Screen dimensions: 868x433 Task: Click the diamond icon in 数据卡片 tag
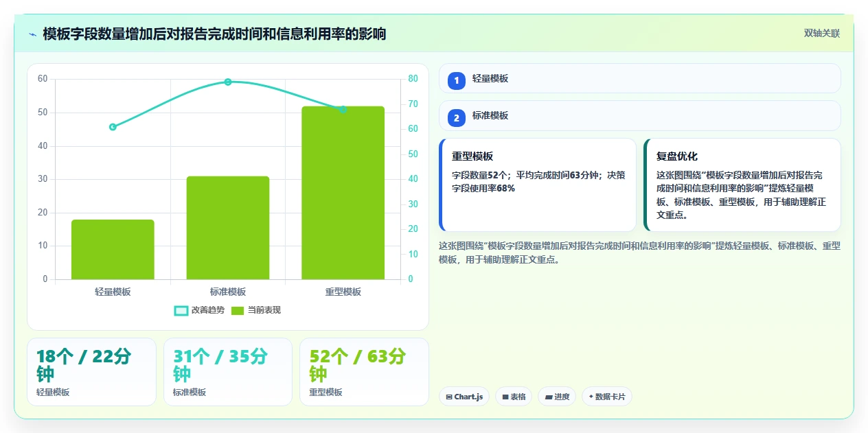pos(591,396)
